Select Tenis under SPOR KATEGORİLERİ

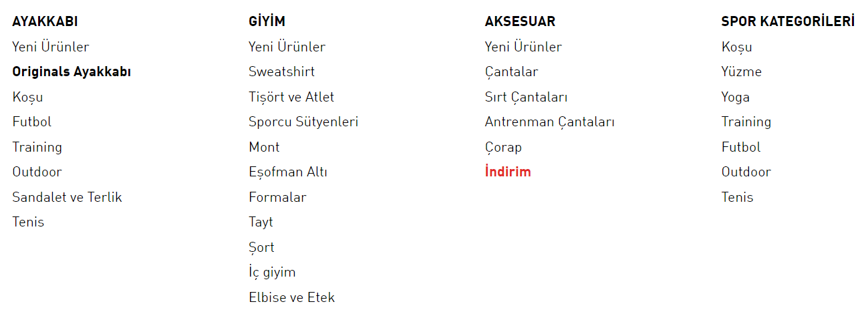click(737, 197)
